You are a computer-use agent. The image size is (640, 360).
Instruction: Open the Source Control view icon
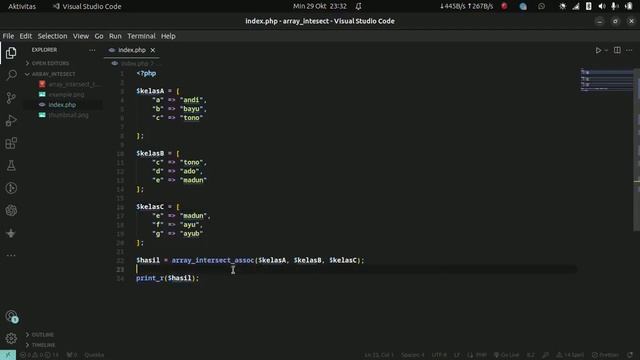click(11, 98)
